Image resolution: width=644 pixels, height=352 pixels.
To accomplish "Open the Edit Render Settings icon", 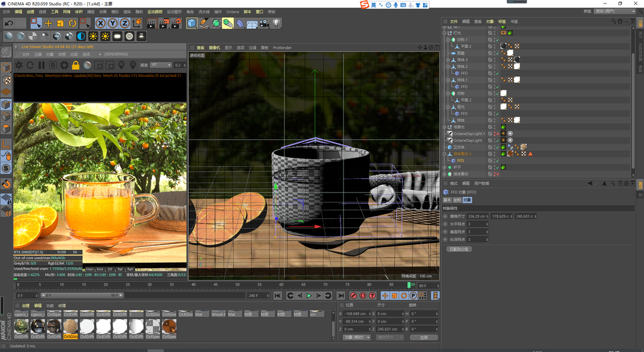I will pyautogui.click(x=176, y=23).
